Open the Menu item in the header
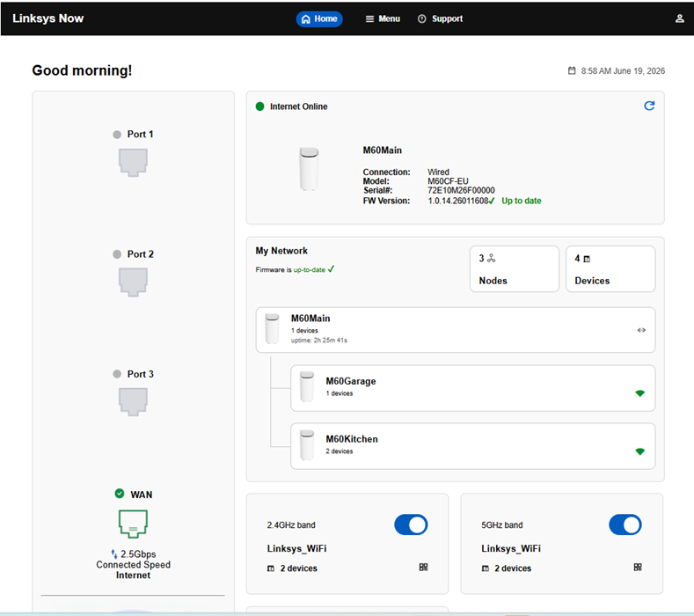Viewport: 694px width, 616px height. click(383, 18)
